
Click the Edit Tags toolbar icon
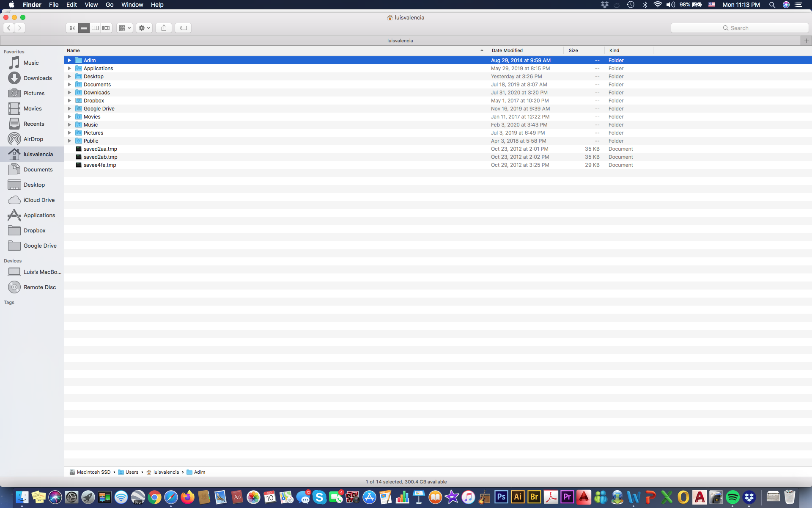point(183,28)
